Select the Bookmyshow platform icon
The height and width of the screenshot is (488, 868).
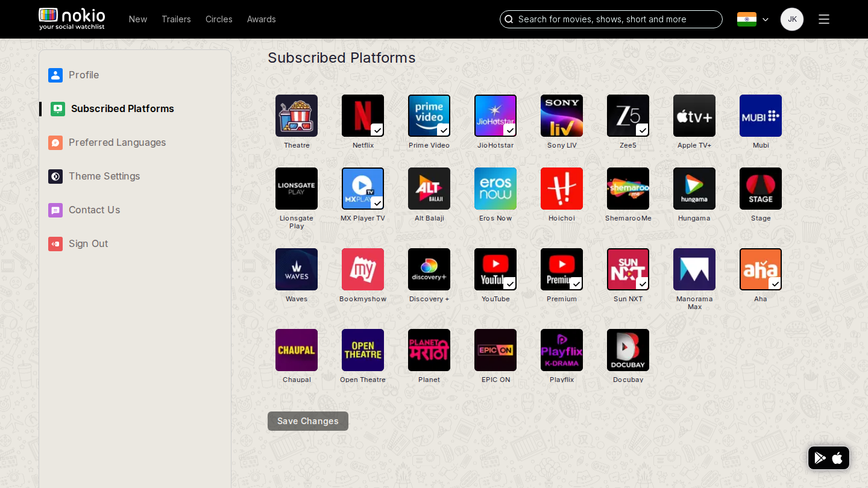click(x=363, y=269)
